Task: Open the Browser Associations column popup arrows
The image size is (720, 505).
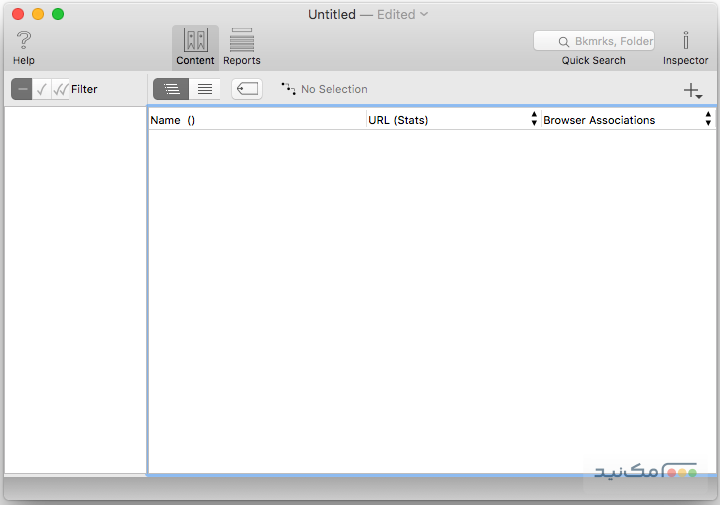Action: pos(708,119)
